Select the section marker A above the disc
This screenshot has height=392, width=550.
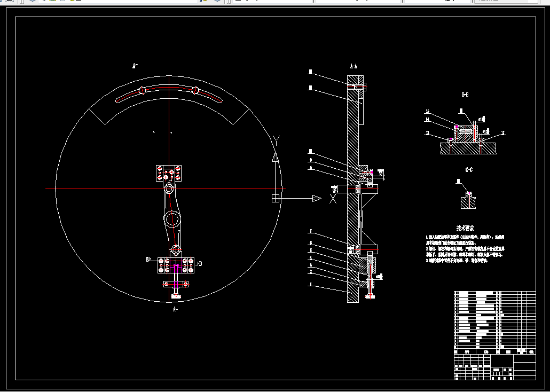coord(135,66)
